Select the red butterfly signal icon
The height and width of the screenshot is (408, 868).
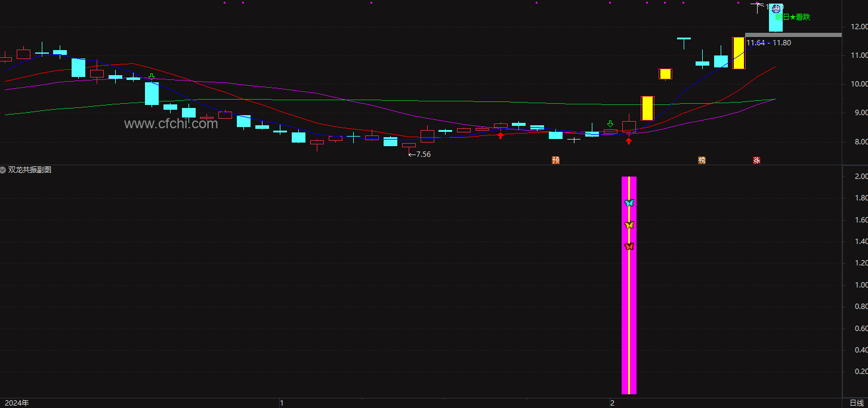click(629, 246)
